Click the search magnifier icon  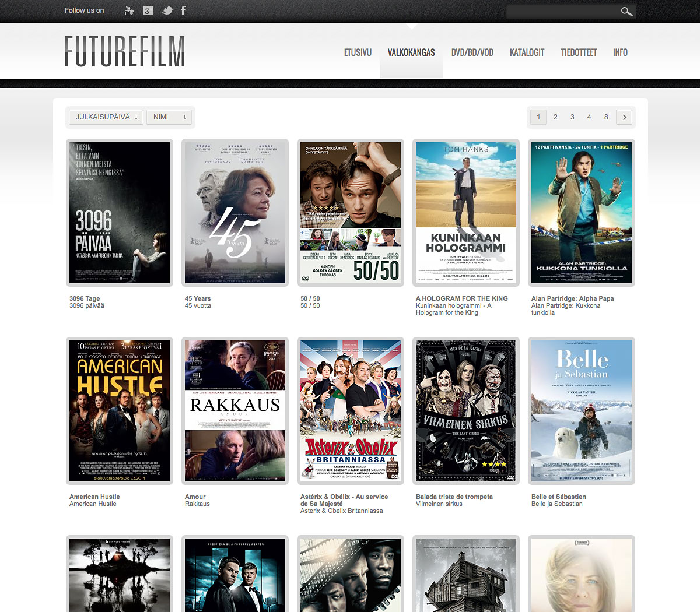tap(626, 12)
